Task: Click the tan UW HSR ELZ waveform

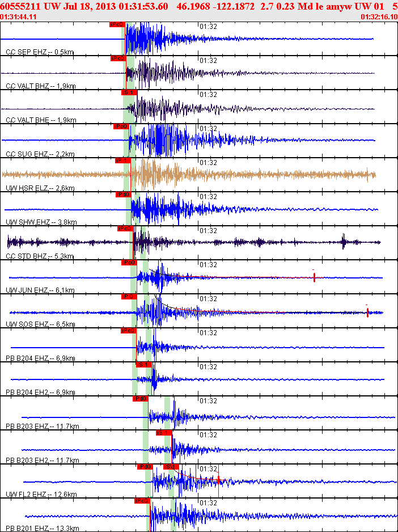Action: click(189, 175)
